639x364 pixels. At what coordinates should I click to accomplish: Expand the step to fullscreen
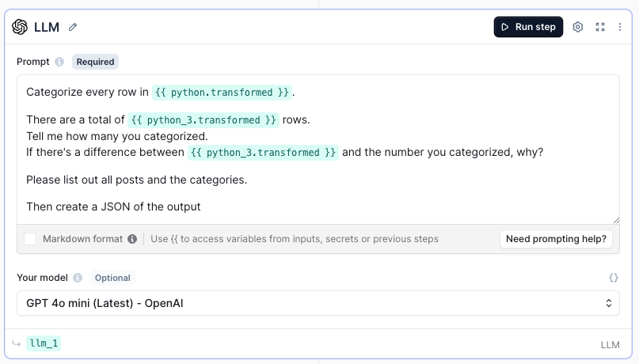[600, 27]
